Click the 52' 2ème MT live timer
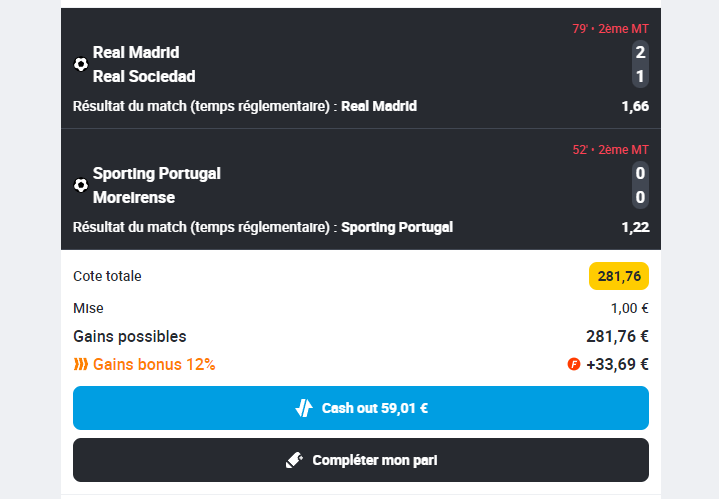This screenshot has height=499, width=719. tap(610, 150)
